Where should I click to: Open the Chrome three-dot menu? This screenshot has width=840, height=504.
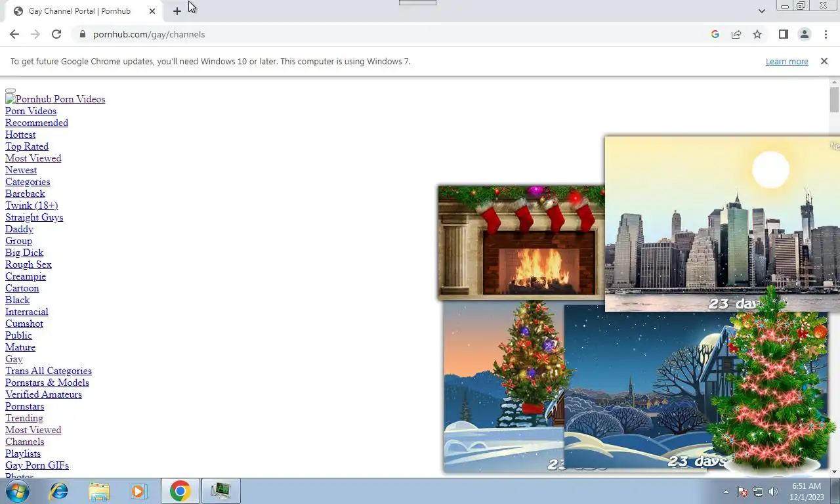click(826, 34)
